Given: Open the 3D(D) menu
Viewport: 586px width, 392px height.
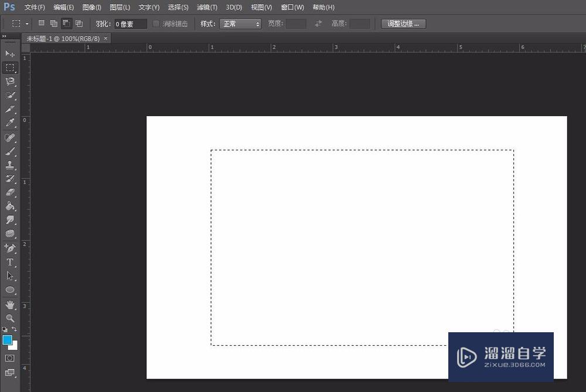Looking at the screenshot, I should [234, 7].
